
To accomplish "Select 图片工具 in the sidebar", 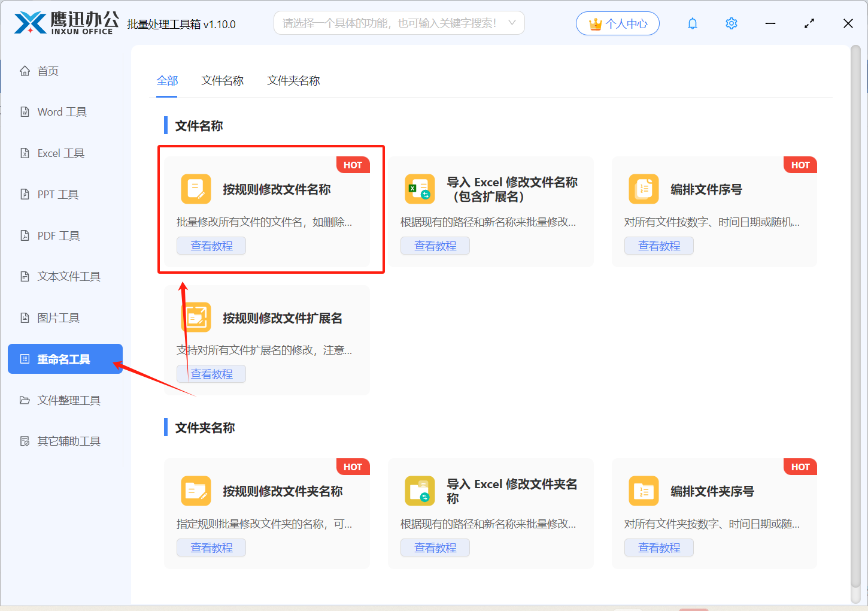I will point(58,317).
